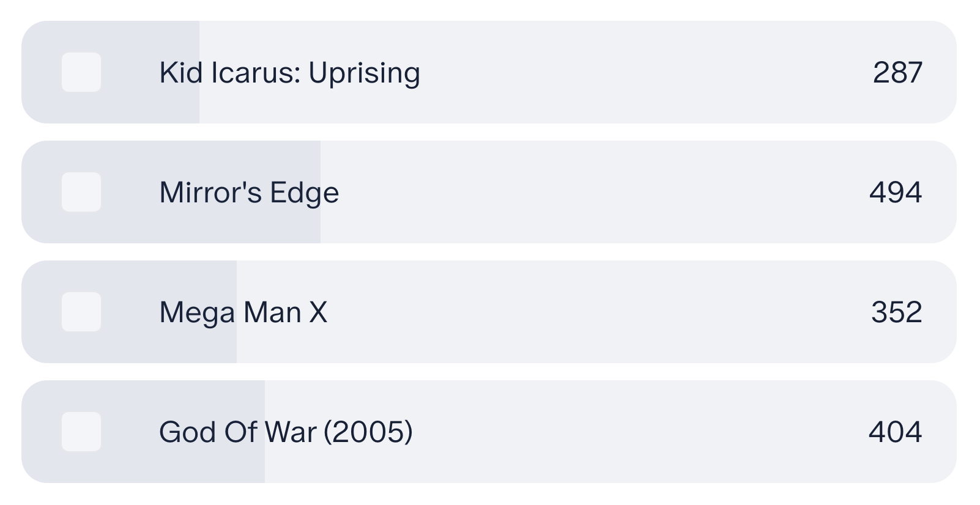Tick the Kid Icarus: Uprising checkbox
The width and height of the screenshot is (980, 505).
coord(81,72)
